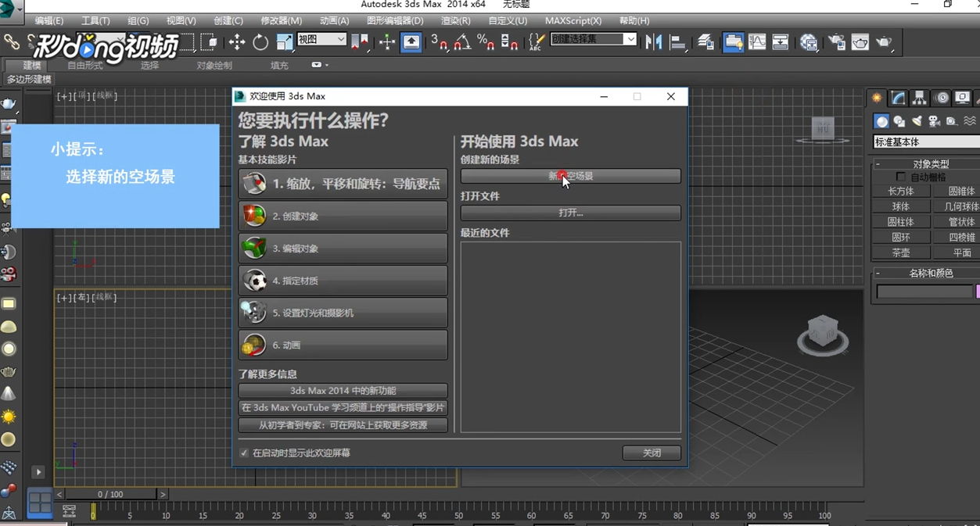Switch to Motion command panel tab

pos(942,98)
